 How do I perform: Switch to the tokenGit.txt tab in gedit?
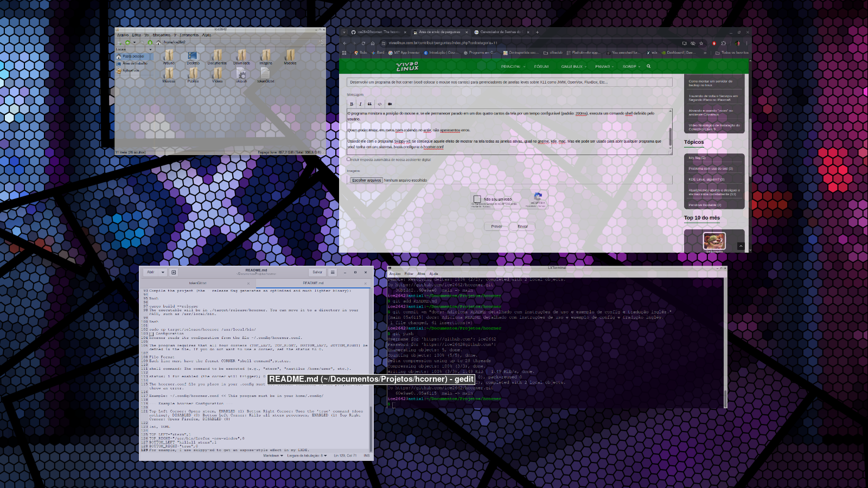coord(197,283)
